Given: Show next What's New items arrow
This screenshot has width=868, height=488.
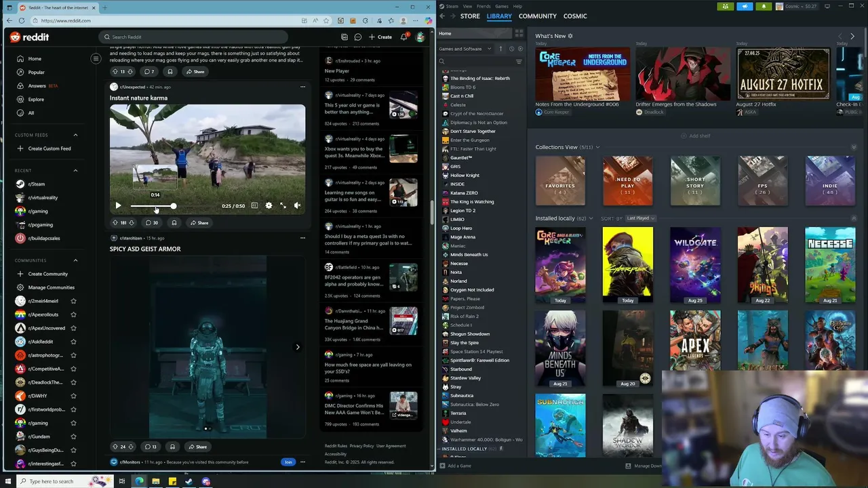Looking at the screenshot, I should click(x=852, y=36).
